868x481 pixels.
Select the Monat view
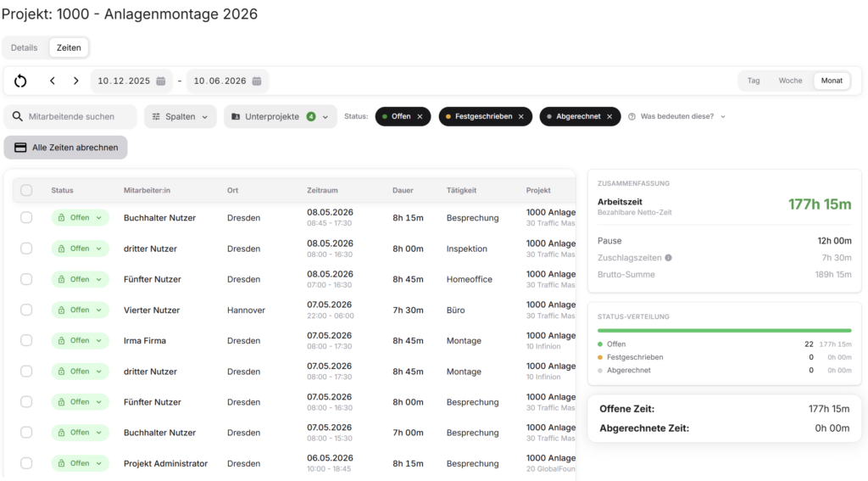(x=832, y=81)
